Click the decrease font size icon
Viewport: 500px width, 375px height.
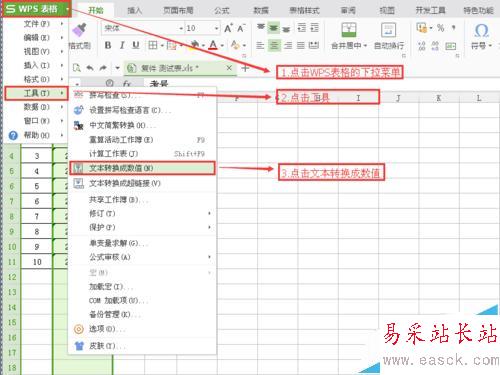tap(241, 28)
